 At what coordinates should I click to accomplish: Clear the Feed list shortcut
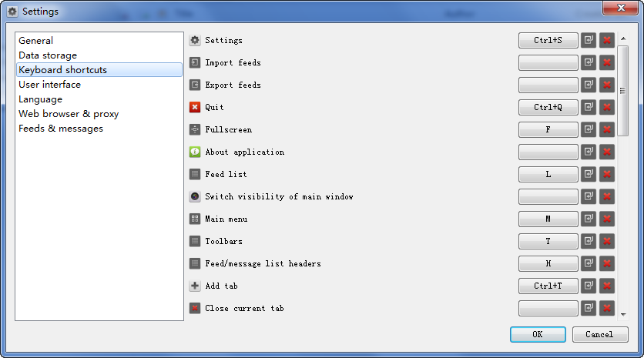(607, 174)
